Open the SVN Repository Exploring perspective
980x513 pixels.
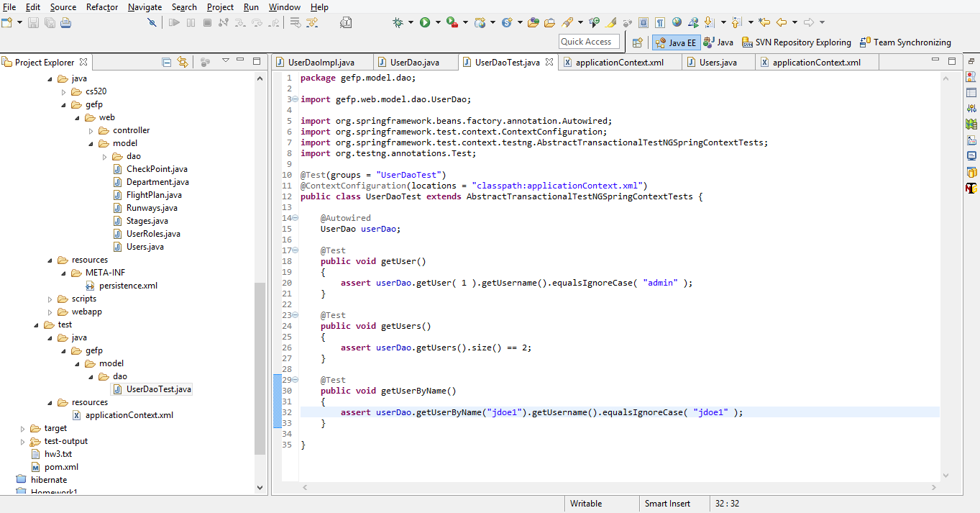point(796,42)
